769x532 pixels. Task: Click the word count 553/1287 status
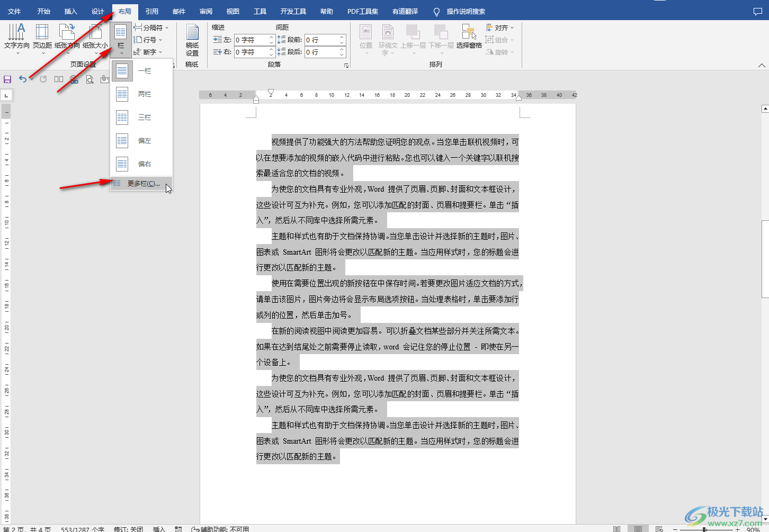[x=83, y=529]
